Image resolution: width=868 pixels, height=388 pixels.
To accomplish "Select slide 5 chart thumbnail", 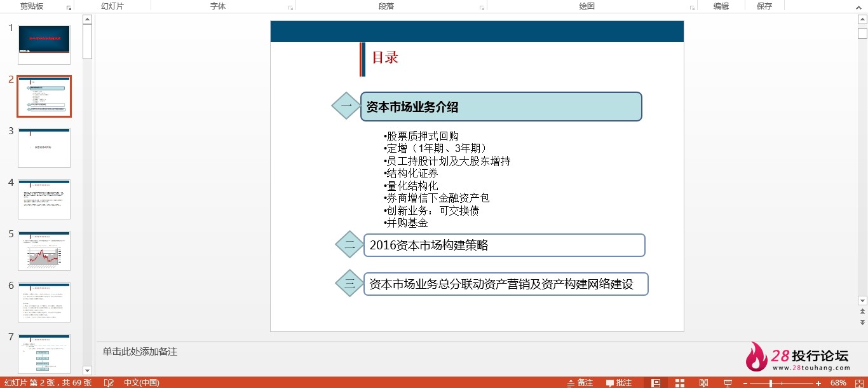I will [44, 251].
